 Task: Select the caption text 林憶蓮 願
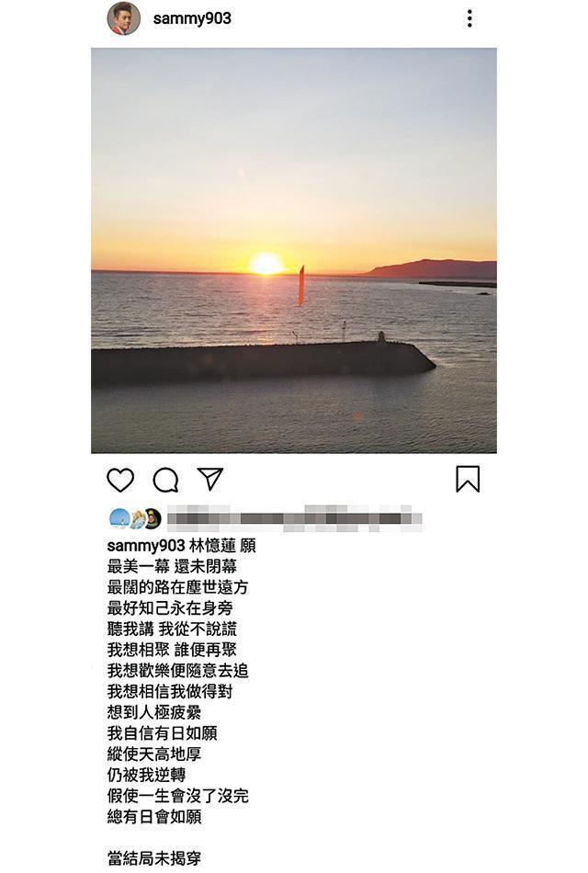[x=222, y=546]
